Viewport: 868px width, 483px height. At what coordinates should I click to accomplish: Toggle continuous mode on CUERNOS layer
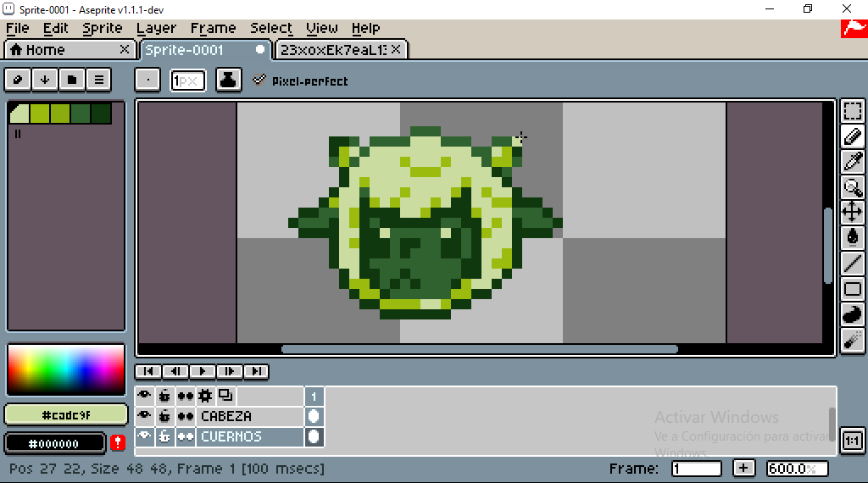pyautogui.click(x=185, y=436)
